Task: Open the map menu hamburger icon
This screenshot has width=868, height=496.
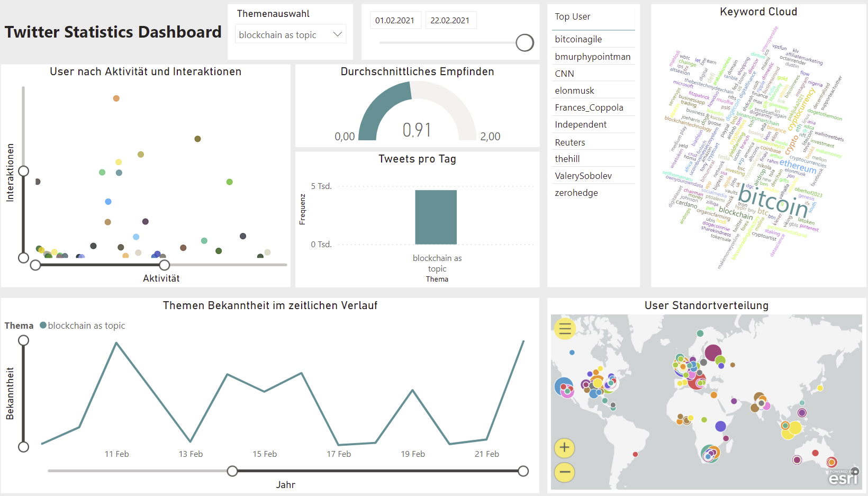Action: point(565,329)
